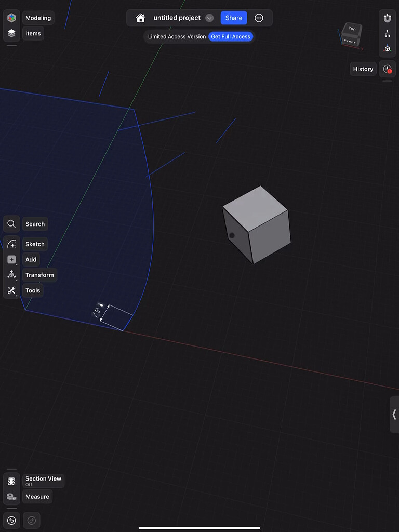Open the Tools wrench icon
This screenshot has height=532, width=399.
pyautogui.click(x=11, y=290)
